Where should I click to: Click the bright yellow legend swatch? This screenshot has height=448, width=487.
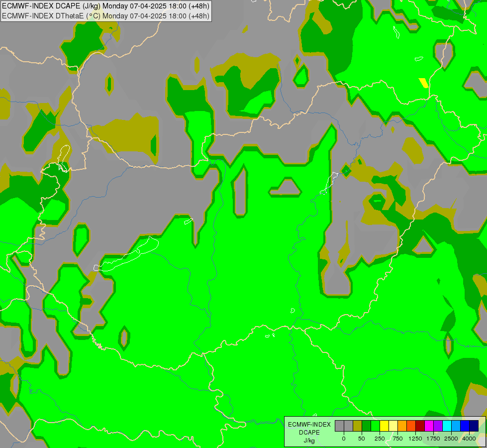pyautogui.click(x=384, y=426)
